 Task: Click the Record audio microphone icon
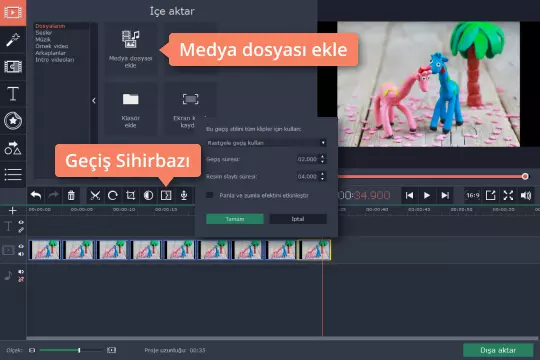184,196
